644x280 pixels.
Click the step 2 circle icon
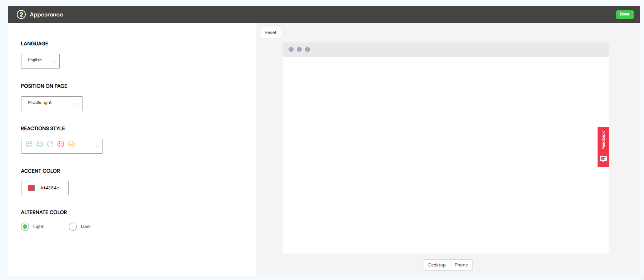pyautogui.click(x=21, y=14)
